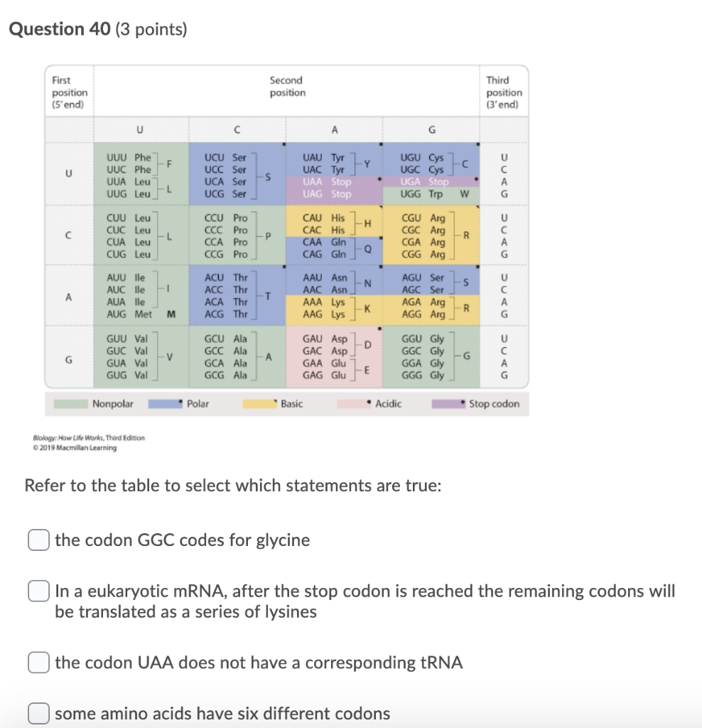The height and width of the screenshot is (728, 702).
Task: Click the Third position (3' end) header
Action: point(504,91)
